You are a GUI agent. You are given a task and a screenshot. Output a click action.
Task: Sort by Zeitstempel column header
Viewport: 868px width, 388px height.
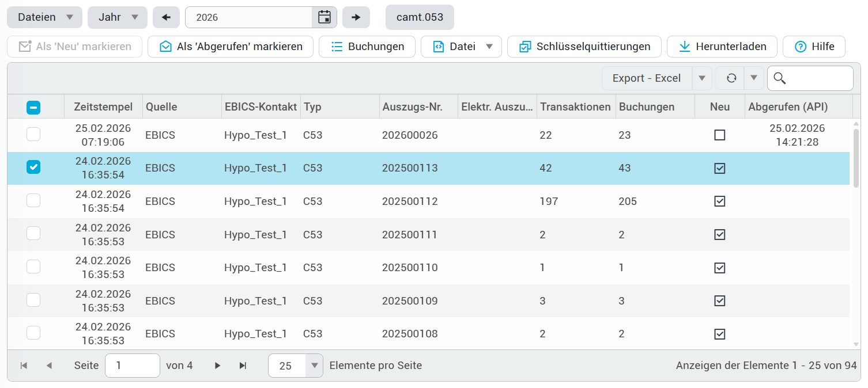click(103, 107)
